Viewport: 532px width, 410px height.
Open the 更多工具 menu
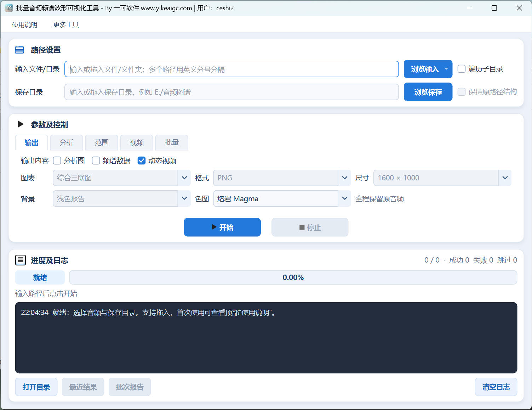pyautogui.click(x=66, y=25)
